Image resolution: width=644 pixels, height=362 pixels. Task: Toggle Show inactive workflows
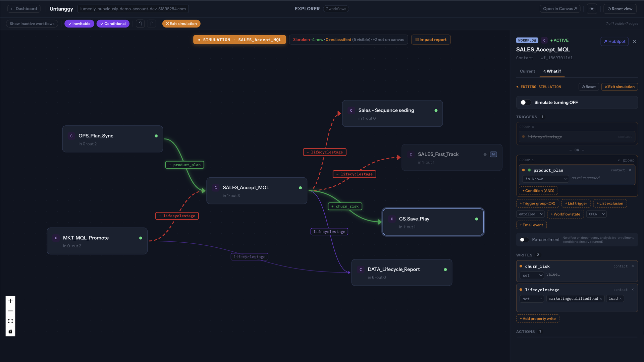tap(32, 23)
